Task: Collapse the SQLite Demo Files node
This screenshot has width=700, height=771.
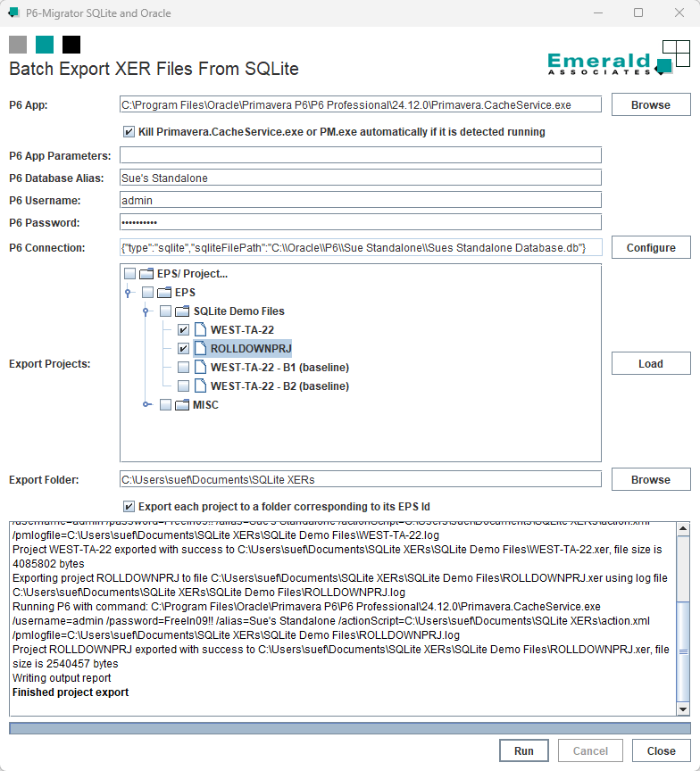Action: pos(146,311)
